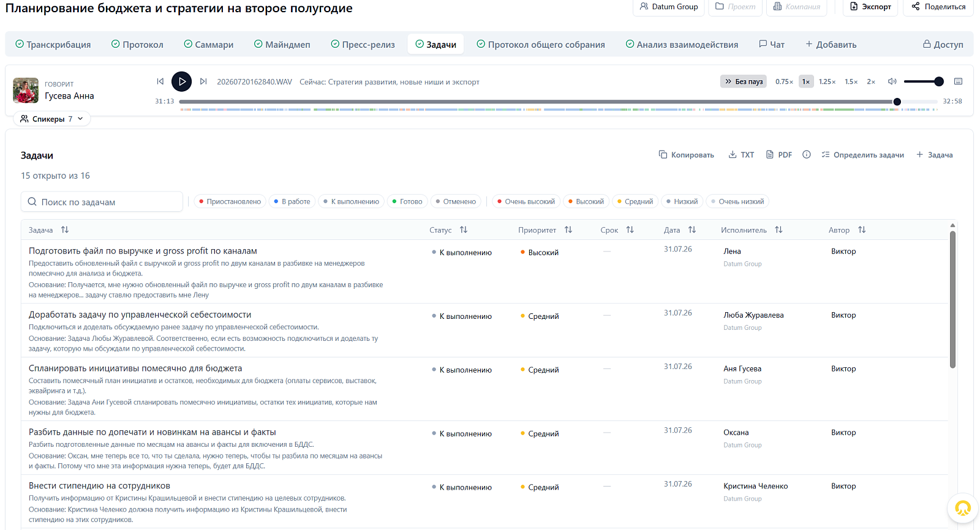Click Определить задачи to detect tasks
This screenshot has width=980, height=530.
coord(862,155)
